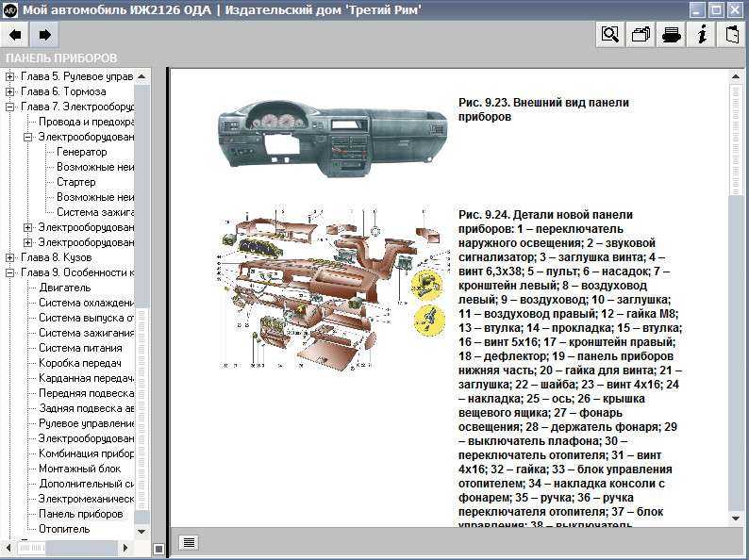Go forward with the right arrow button
This screenshot has width=749, height=560.
click(x=44, y=35)
